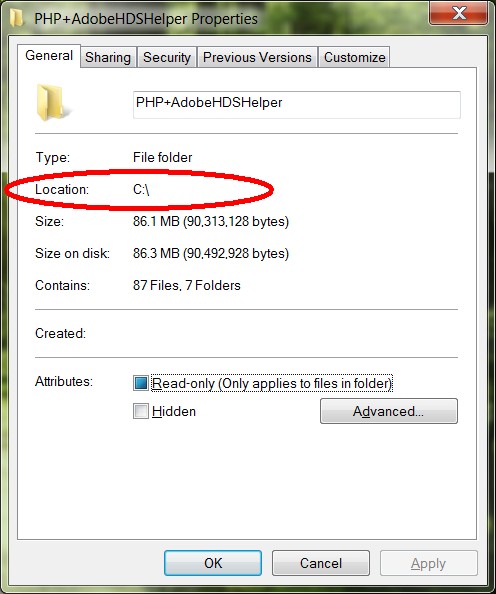The height and width of the screenshot is (594, 496).
Task: Select the General tab
Action: (49, 56)
